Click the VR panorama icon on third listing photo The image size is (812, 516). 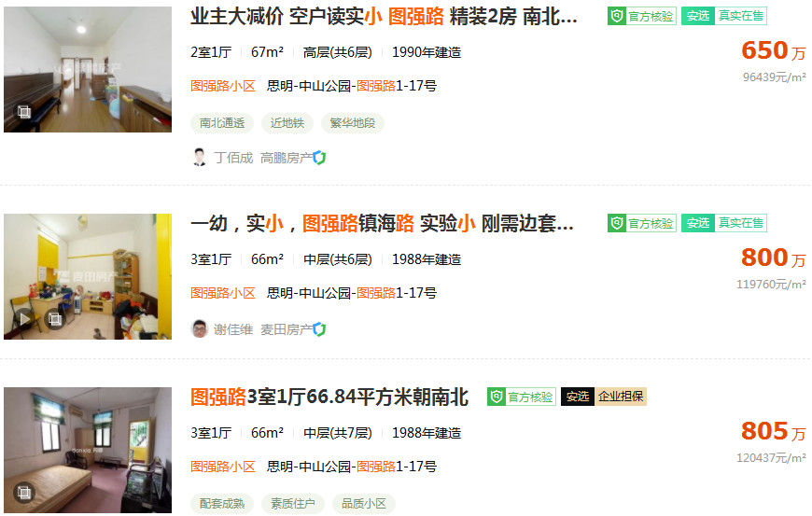tap(24, 492)
